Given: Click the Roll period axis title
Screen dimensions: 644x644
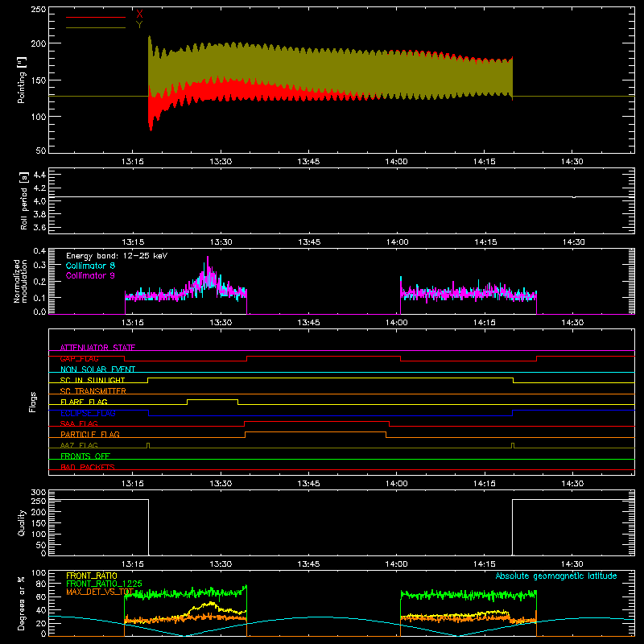Looking at the screenshot, I should pyautogui.click(x=23, y=200).
